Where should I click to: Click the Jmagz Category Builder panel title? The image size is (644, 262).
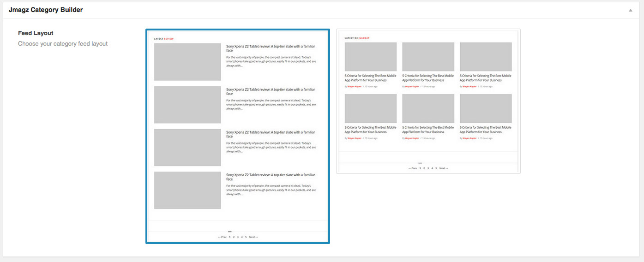click(46, 10)
